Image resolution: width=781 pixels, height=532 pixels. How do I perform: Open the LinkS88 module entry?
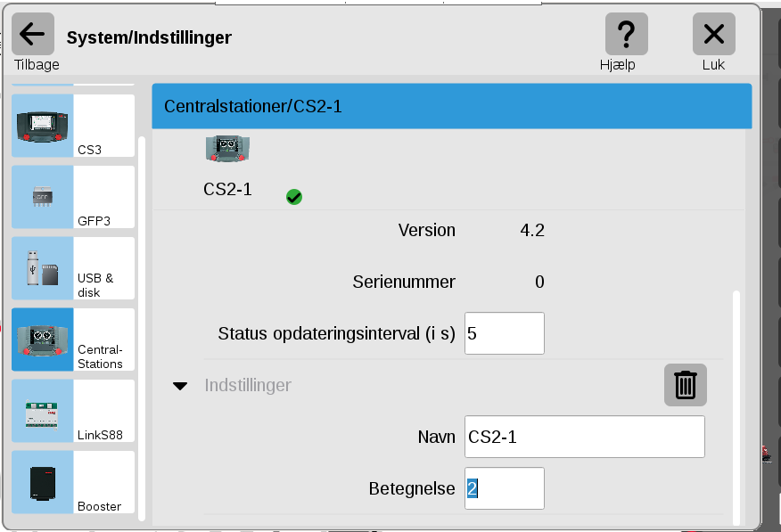tap(73, 411)
